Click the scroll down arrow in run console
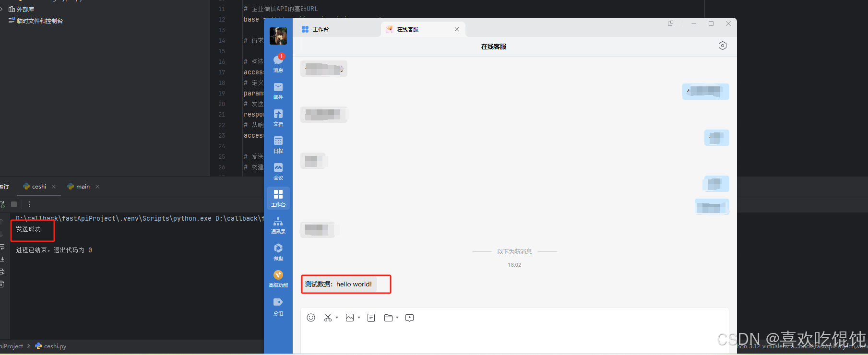868x355 pixels. 2,234
